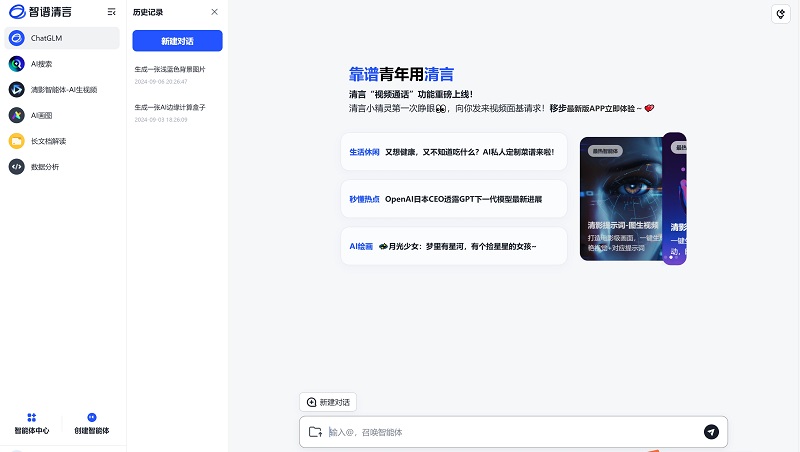Click the 靠谱青年用清言 headline
The image size is (800, 452).
click(401, 74)
